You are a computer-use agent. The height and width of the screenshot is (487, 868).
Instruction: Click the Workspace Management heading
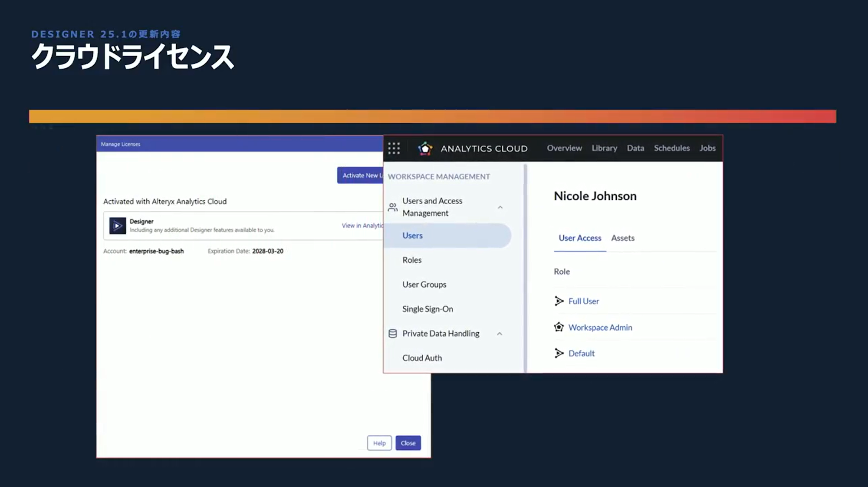click(x=439, y=176)
